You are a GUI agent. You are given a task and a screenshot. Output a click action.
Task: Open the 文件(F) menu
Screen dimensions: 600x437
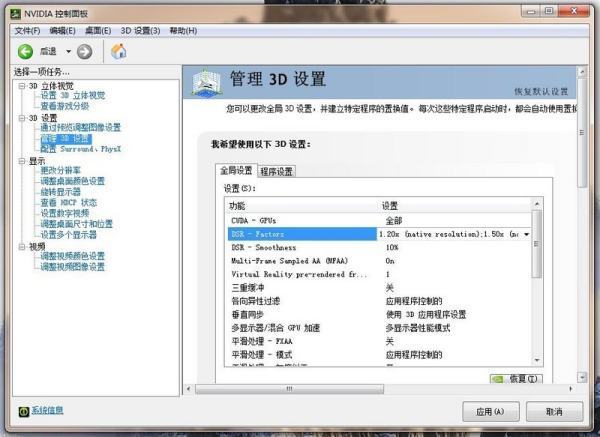(27, 31)
